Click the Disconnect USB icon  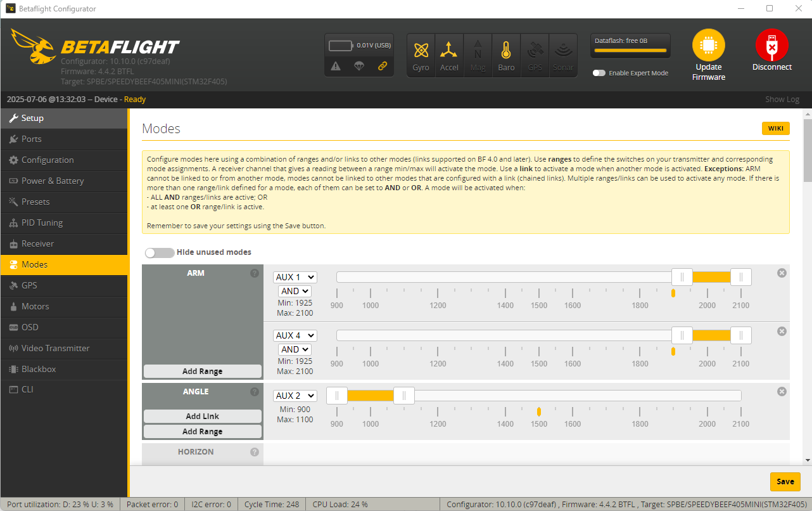click(771, 46)
